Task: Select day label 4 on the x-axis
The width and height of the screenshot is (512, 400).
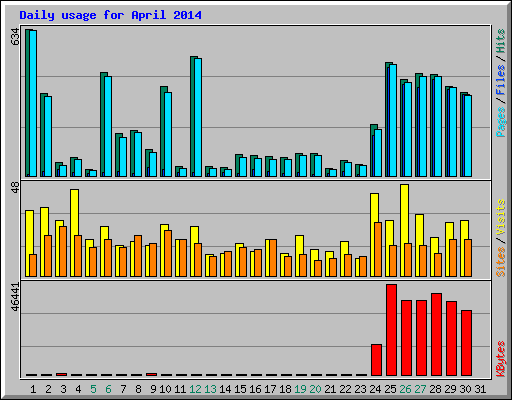Action: tap(78, 389)
